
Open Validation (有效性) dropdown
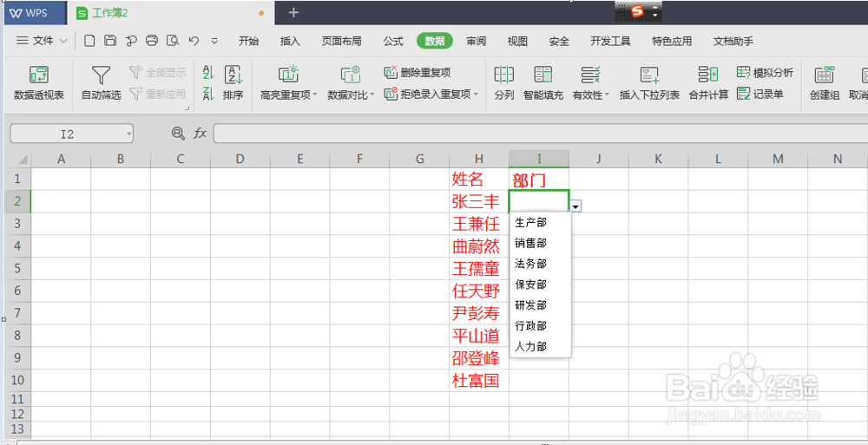tap(590, 83)
